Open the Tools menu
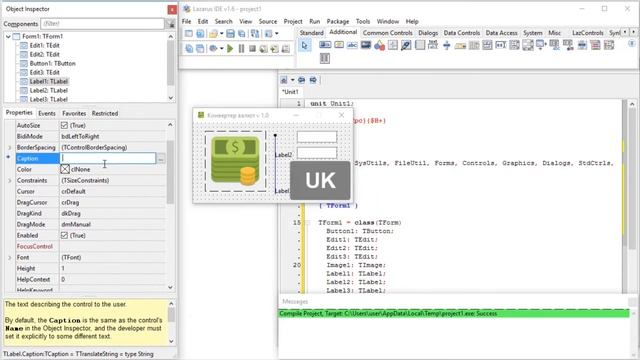This screenshot has height=360, width=640. [x=362, y=21]
